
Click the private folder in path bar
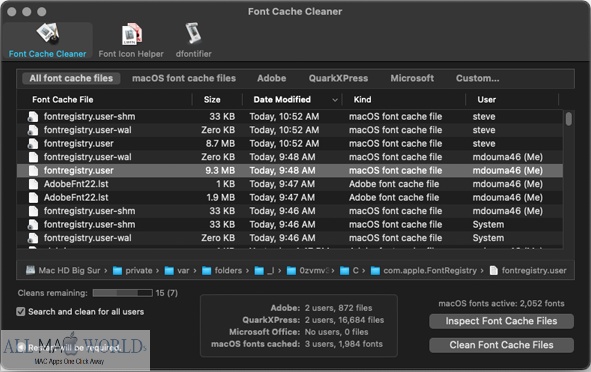pyautogui.click(x=133, y=271)
